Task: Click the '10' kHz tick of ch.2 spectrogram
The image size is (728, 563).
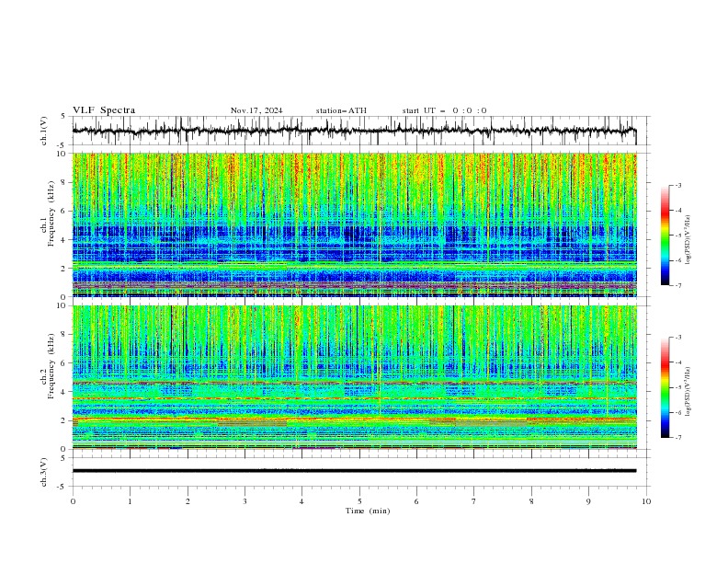Action: coord(63,305)
